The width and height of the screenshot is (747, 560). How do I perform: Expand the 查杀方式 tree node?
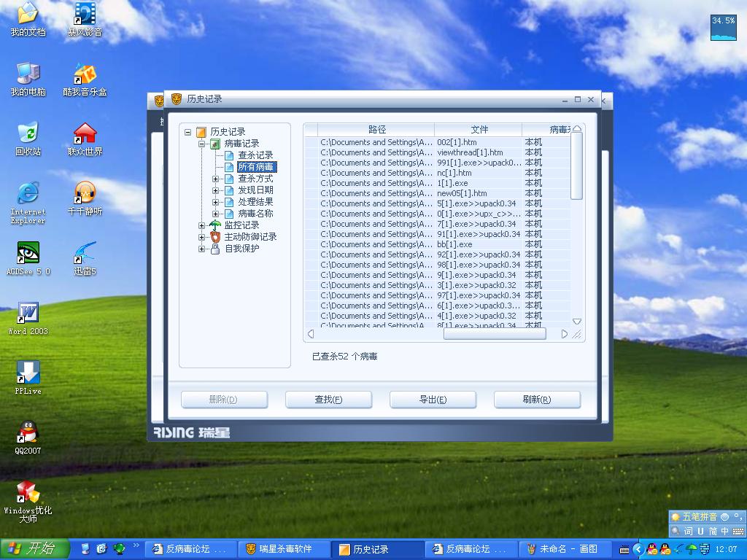215,179
